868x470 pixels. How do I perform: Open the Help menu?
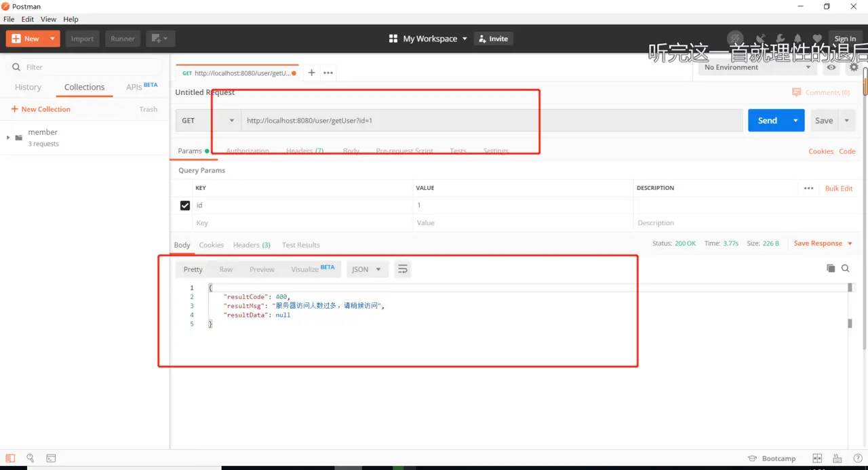71,19
